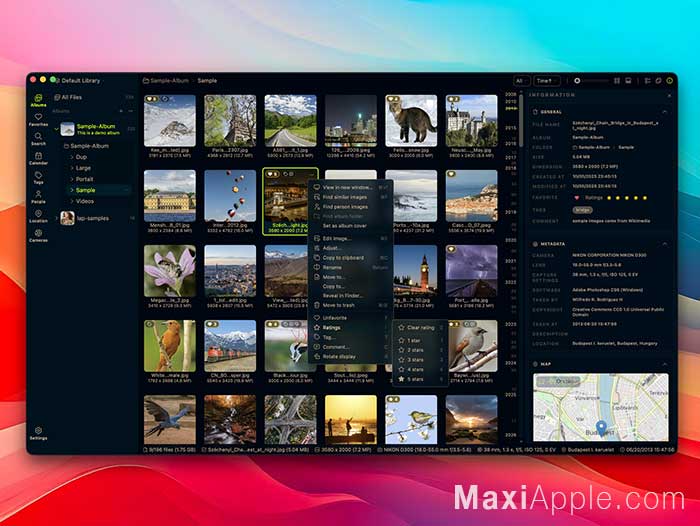The width and height of the screenshot is (700, 526).
Task: Collapse the Metadata section chevron
Action: [665, 244]
